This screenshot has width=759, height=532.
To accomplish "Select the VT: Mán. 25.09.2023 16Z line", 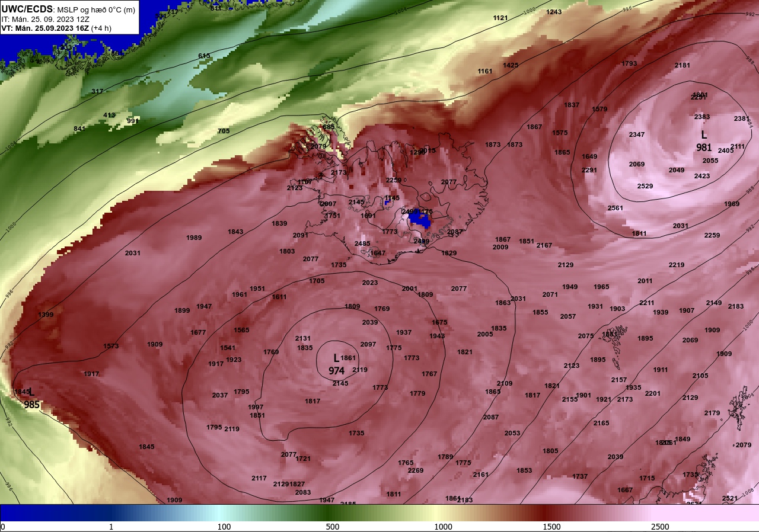I will (56, 28).
